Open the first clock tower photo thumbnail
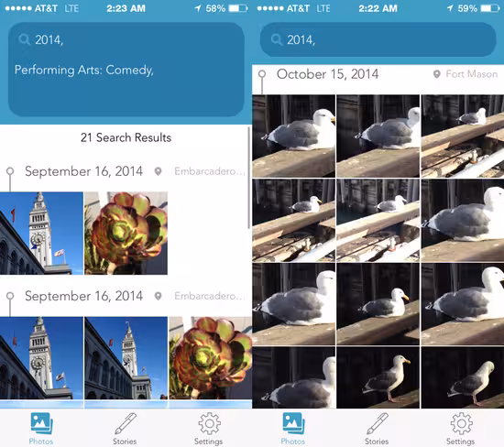 pyautogui.click(x=41, y=234)
